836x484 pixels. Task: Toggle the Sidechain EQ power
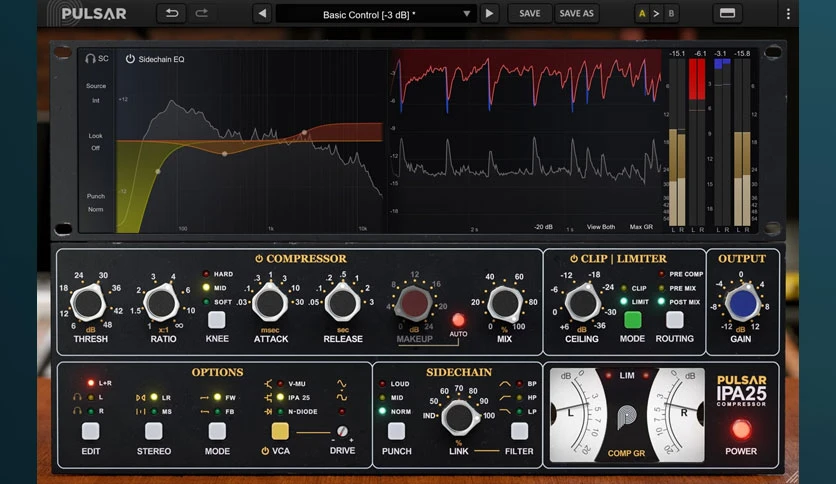[x=130, y=59]
